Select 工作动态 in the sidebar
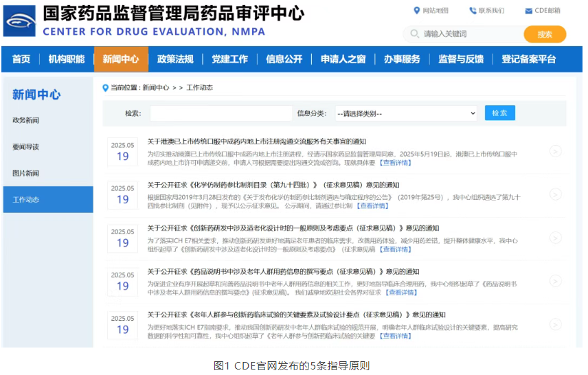The image size is (588, 375). (x=48, y=199)
